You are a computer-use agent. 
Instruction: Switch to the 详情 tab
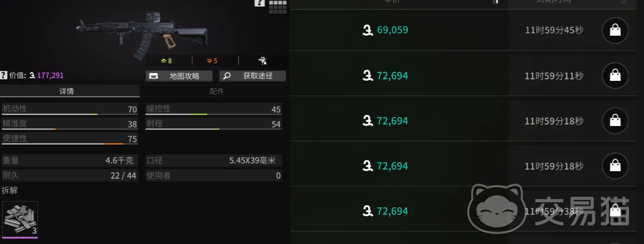tap(70, 91)
